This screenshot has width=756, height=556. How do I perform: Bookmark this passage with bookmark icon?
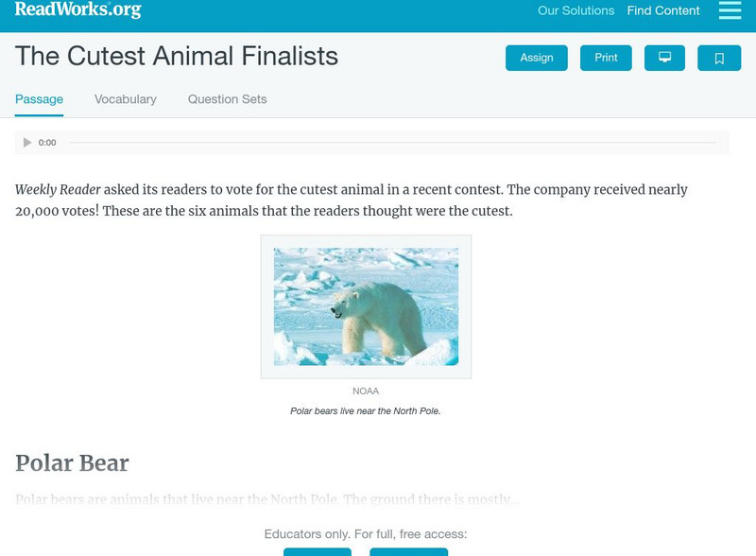coord(719,58)
